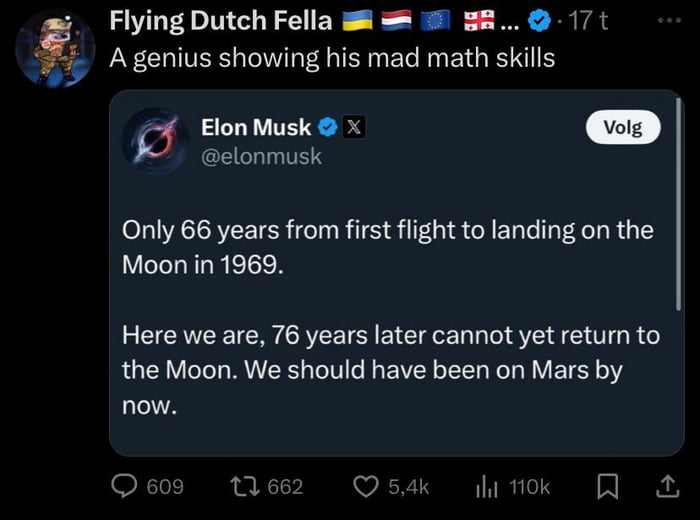This screenshot has height=520, width=700.
Task: Follow Elon Musk with the Volg button
Action: 623,127
